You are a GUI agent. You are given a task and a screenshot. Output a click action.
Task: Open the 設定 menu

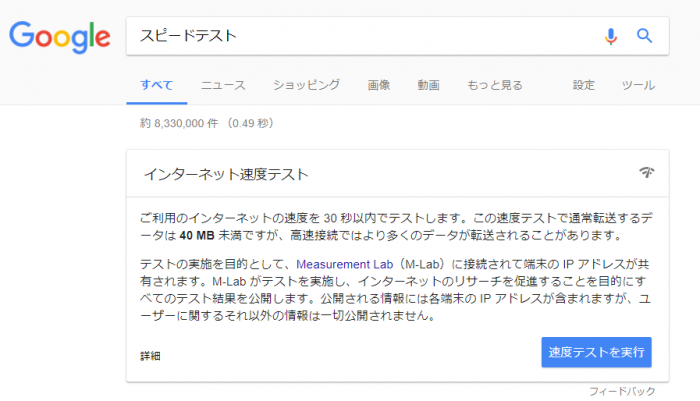(583, 85)
